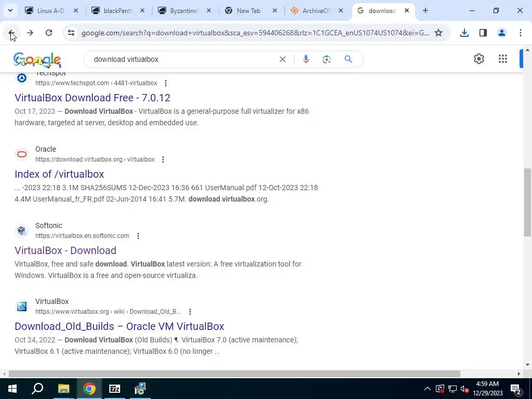Viewport: 532px width, 399px height.
Task: Open the taskbar clock showing 4:59 AM
Action: [x=488, y=389]
